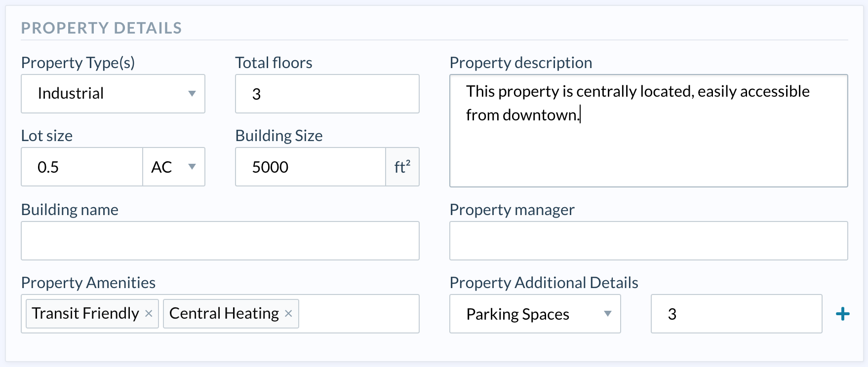Expand the AC lot size unit dropdown
This screenshot has height=367, width=868.
click(x=192, y=167)
